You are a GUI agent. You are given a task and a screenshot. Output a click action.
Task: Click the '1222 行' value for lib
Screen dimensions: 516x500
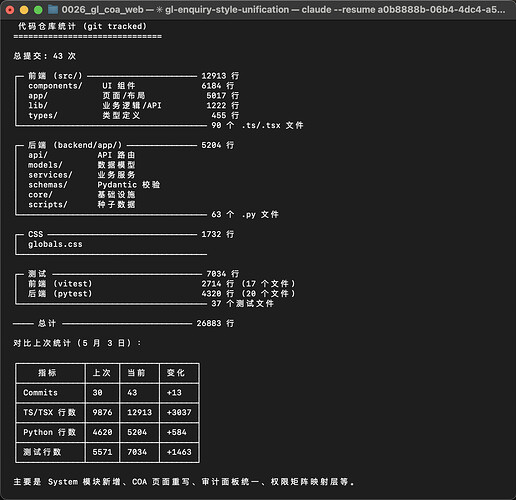point(223,105)
